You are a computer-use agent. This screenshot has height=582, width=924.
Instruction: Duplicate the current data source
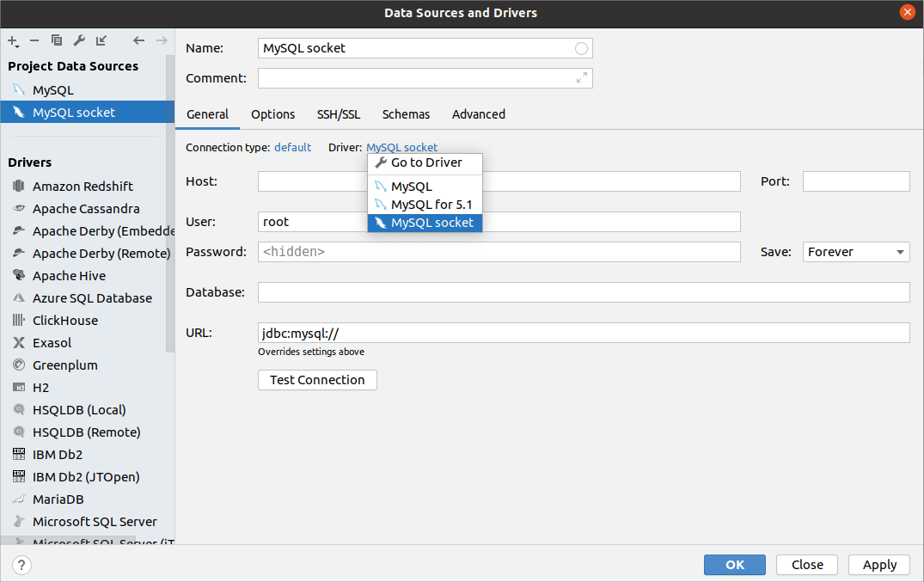[x=56, y=40]
